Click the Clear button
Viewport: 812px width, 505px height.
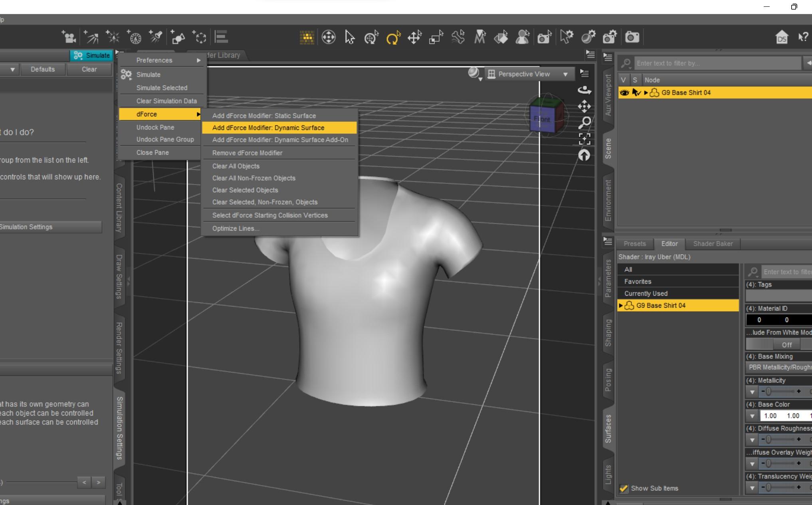[x=89, y=70]
